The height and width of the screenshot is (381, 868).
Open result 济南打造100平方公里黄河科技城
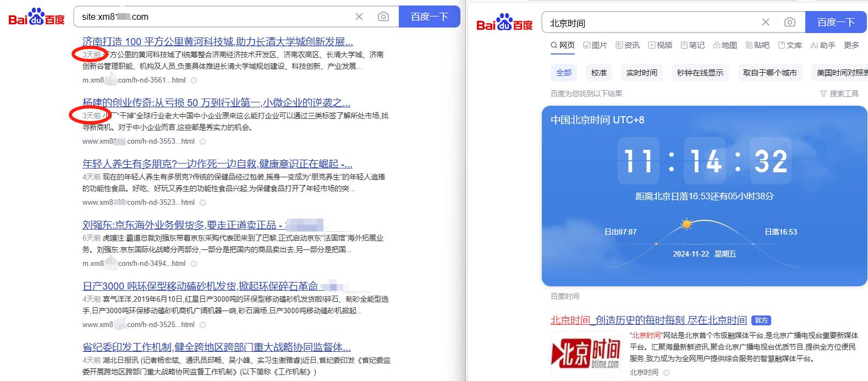217,42
